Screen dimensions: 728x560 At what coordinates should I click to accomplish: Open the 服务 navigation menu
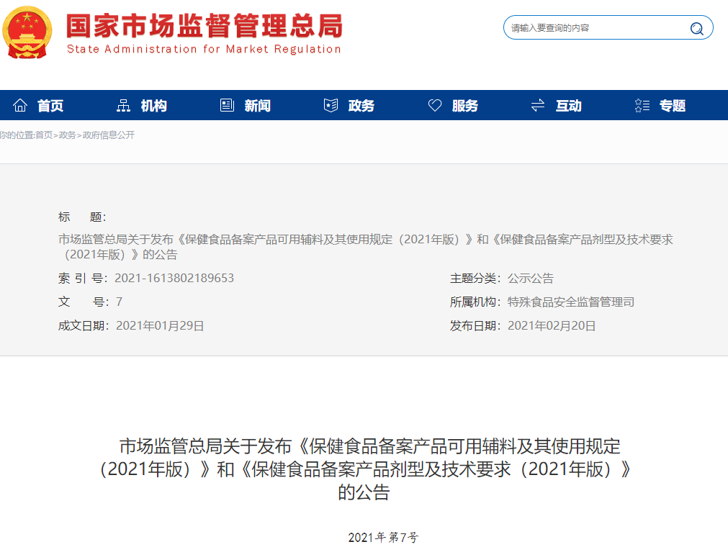(465, 106)
